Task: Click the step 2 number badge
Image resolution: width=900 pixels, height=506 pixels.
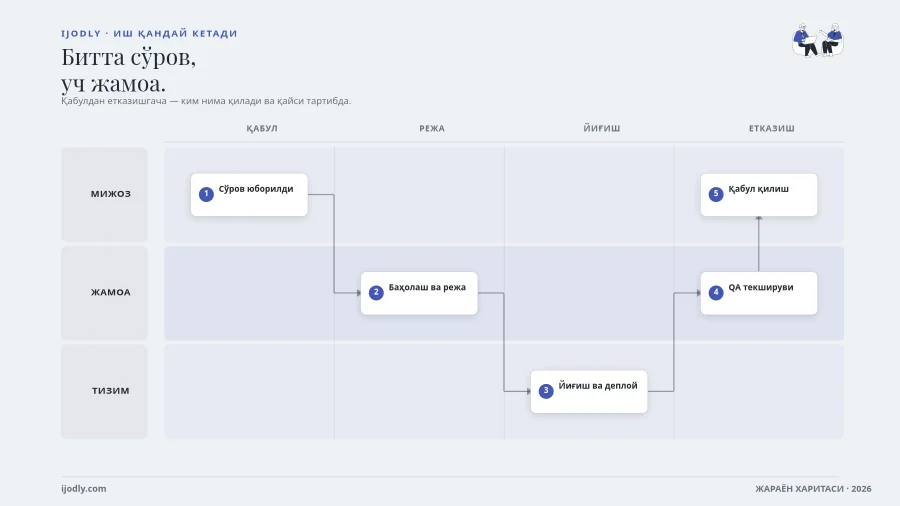Action: pyautogui.click(x=376, y=293)
